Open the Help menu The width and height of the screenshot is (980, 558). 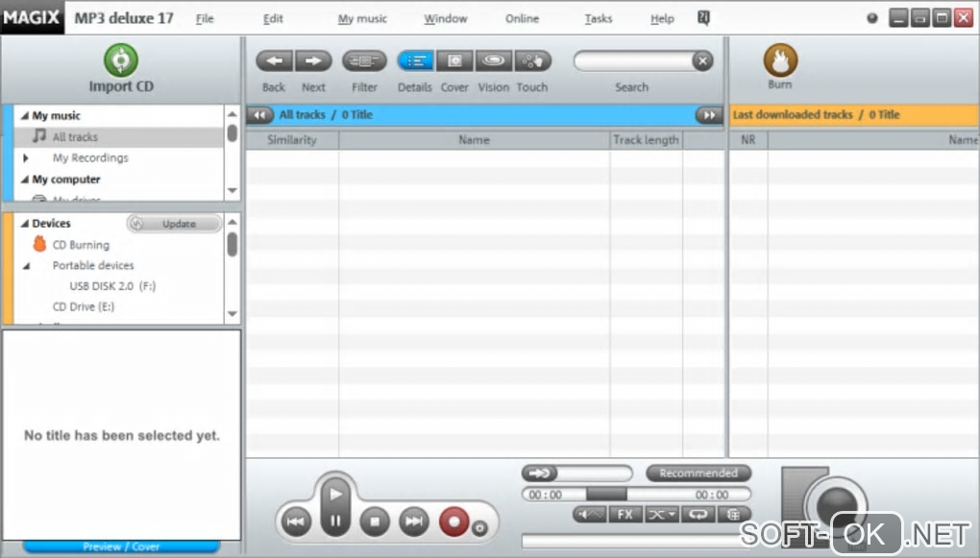tap(662, 19)
